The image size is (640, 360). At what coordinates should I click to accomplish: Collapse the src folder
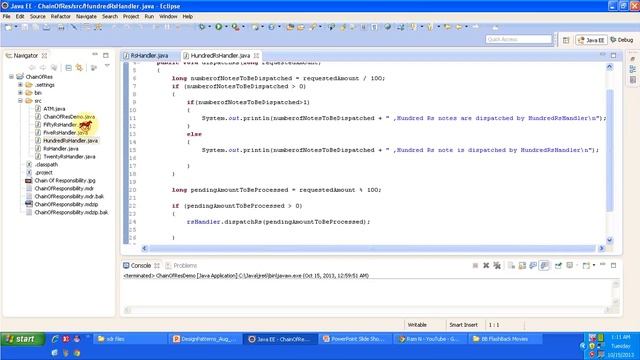20,101
